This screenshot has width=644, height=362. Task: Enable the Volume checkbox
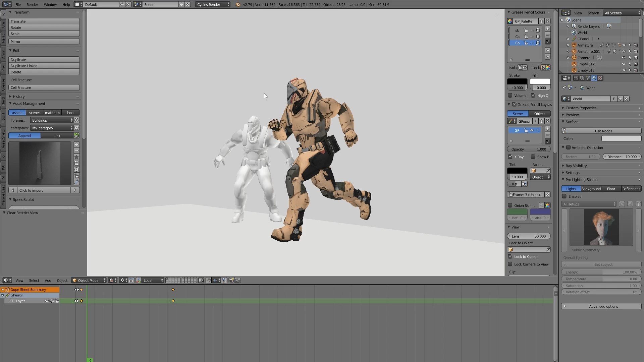pyautogui.click(x=510, y=96)
